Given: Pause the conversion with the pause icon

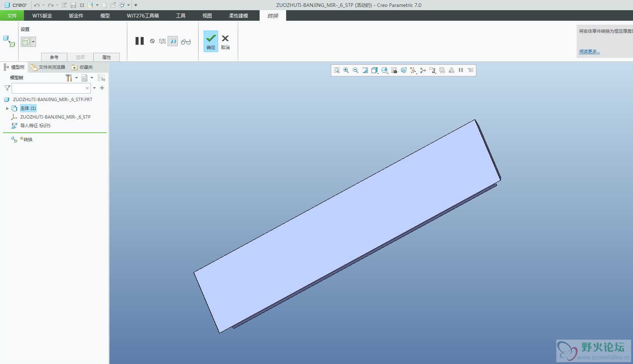Looking at the screenshot, I should click(140, 41).
